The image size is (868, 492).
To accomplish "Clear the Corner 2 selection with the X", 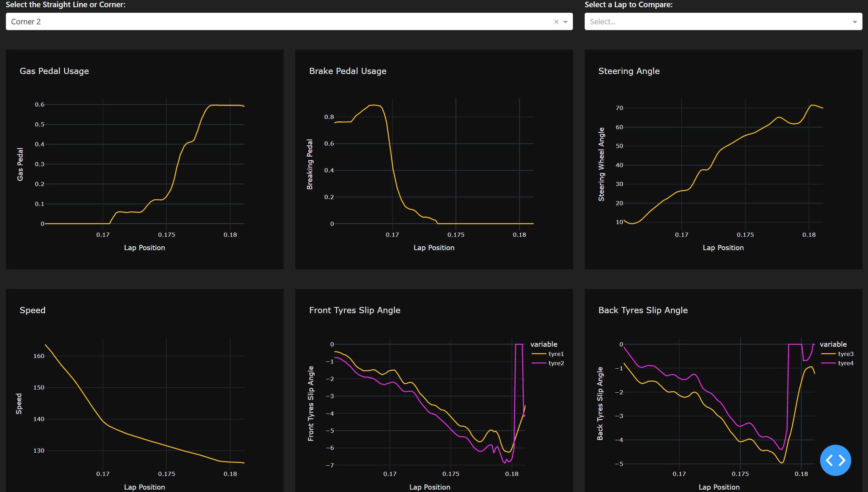I will coord(556,22).
